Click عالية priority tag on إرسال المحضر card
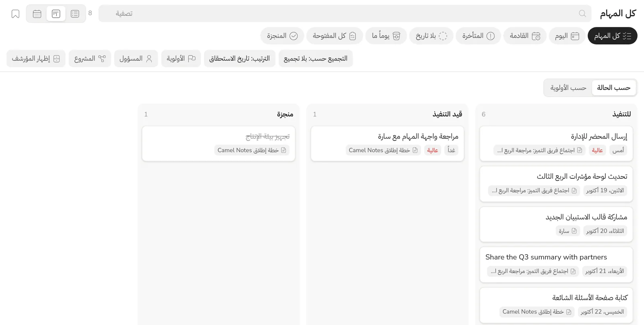Image resolution: width=644 pixels, height=325 pixels. point(597,150)
